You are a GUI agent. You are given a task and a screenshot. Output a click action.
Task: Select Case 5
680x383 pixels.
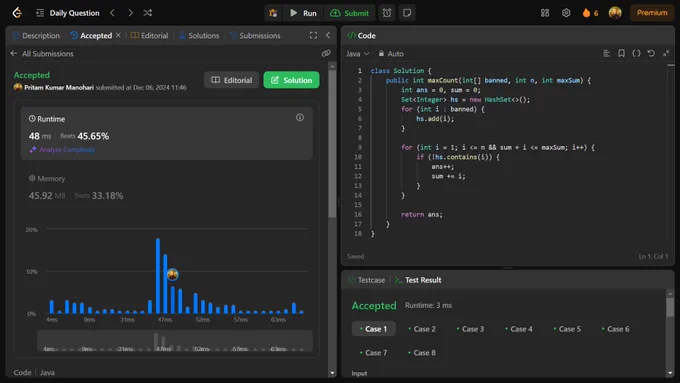click(567, 329)
